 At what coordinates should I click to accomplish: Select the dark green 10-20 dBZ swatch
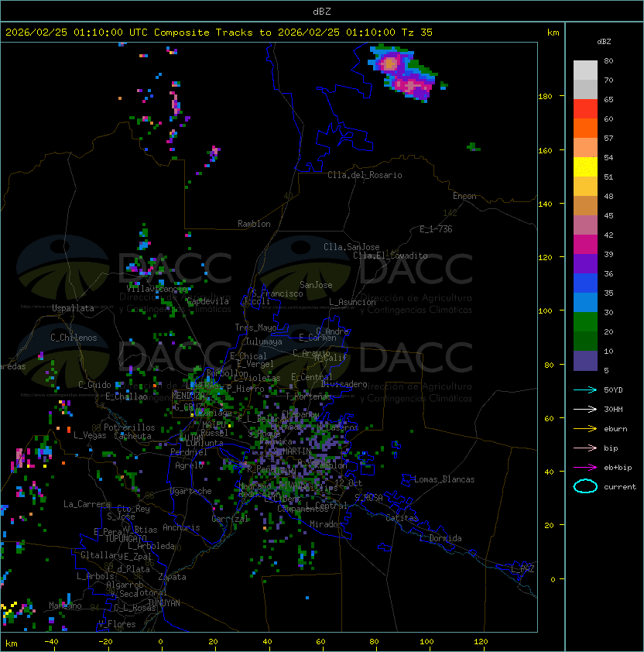pos(585,341)
